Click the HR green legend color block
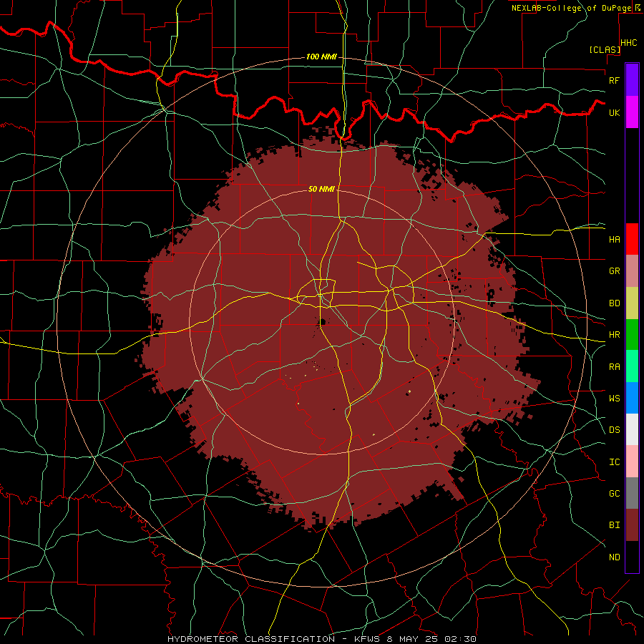This screenshot has width=644, height=644. click(x=632, y=335)
